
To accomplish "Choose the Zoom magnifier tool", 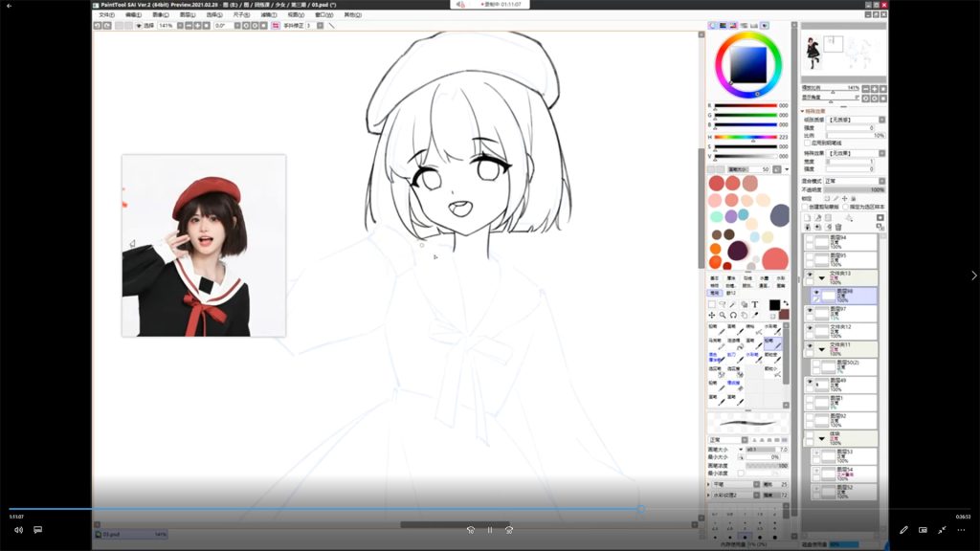I will point(722,315).
